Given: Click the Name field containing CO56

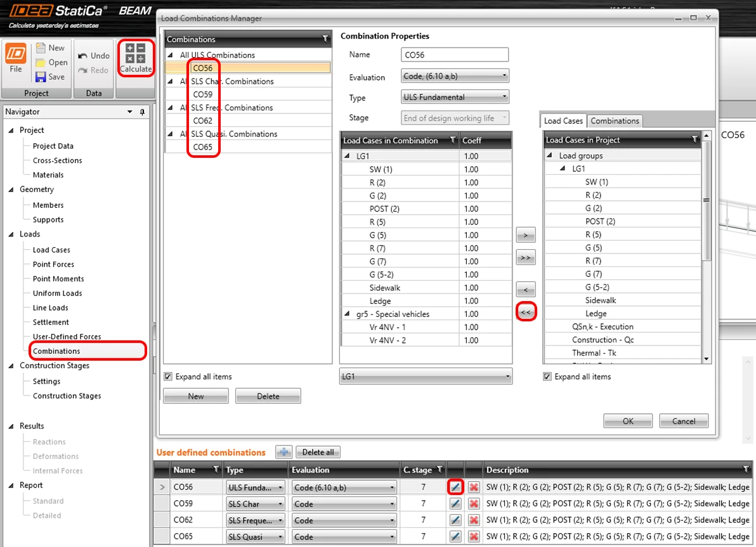Looking at the screenshot, I should pyautogui.click(x=455, y=55).
